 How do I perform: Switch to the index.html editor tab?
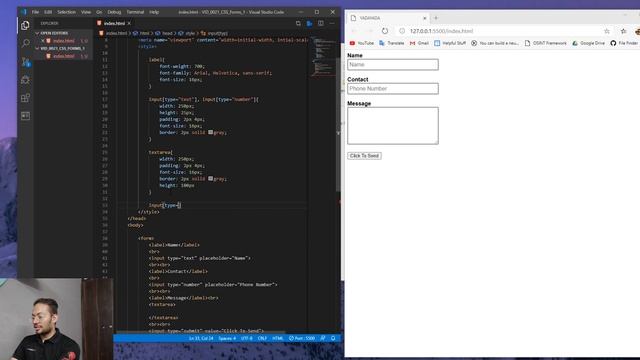pos(114,24)
